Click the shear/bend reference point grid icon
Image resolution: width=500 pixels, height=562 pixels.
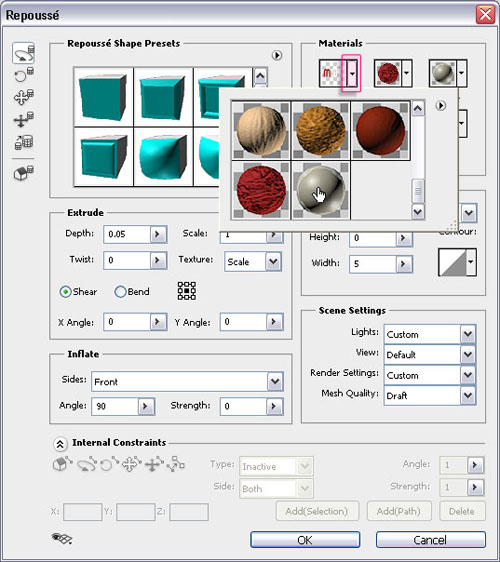(187, 290)
